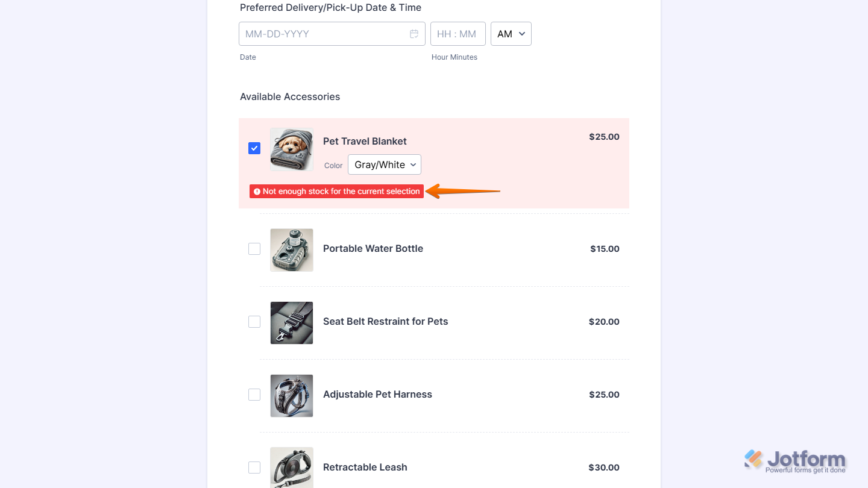Click the Jotform logo
868x488 pixels.
[795, 461]
